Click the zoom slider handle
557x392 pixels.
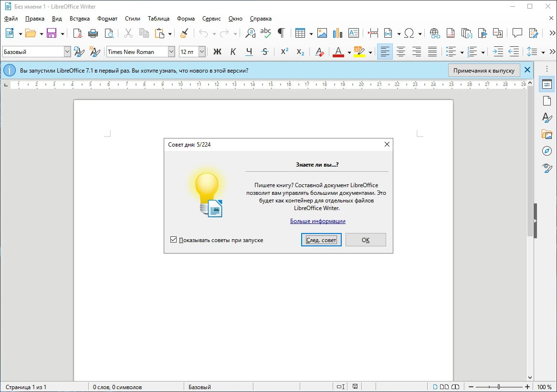[x=499, y=387]
